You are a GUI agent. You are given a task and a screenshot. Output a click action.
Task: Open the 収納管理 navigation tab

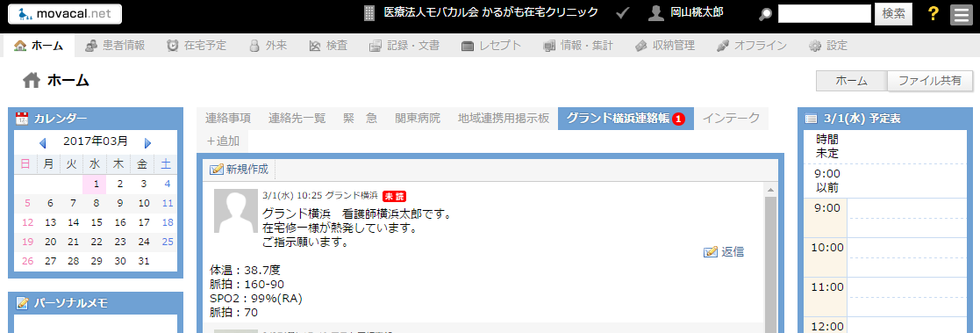click(664, 45)
